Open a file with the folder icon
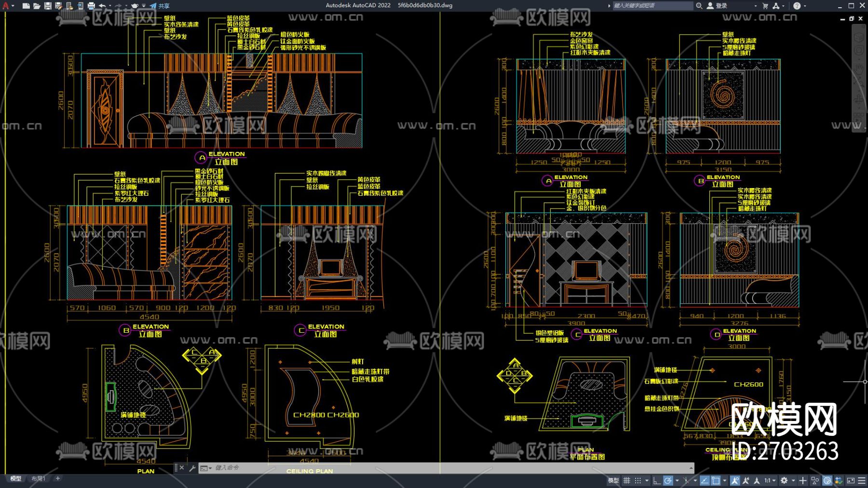 point(37,6)
